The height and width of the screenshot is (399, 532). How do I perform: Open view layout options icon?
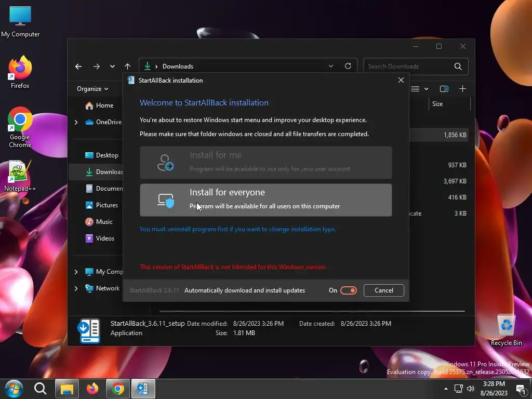point(415,89)
